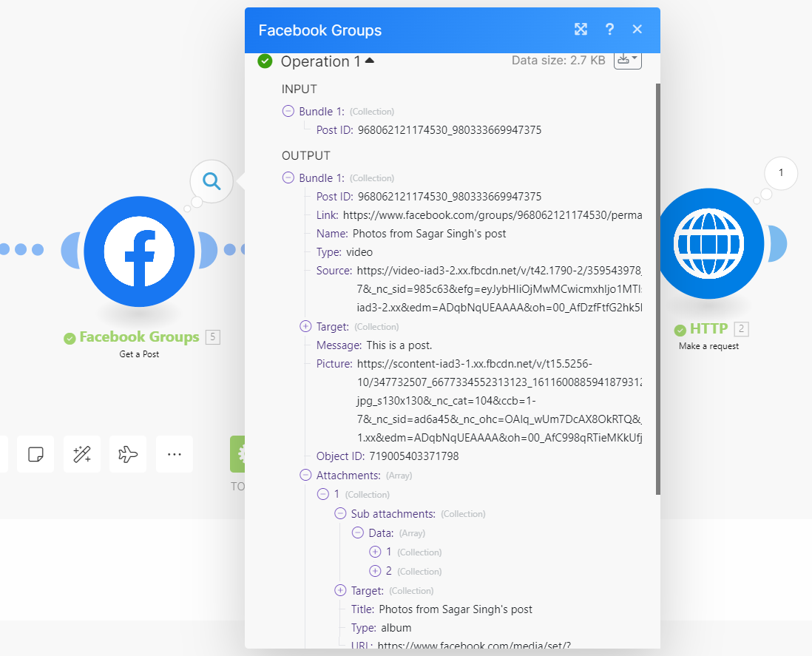This screenshot has height=656, width=812.
Task: Select the OUTPUT Post ID value
Action: (450, 197)
